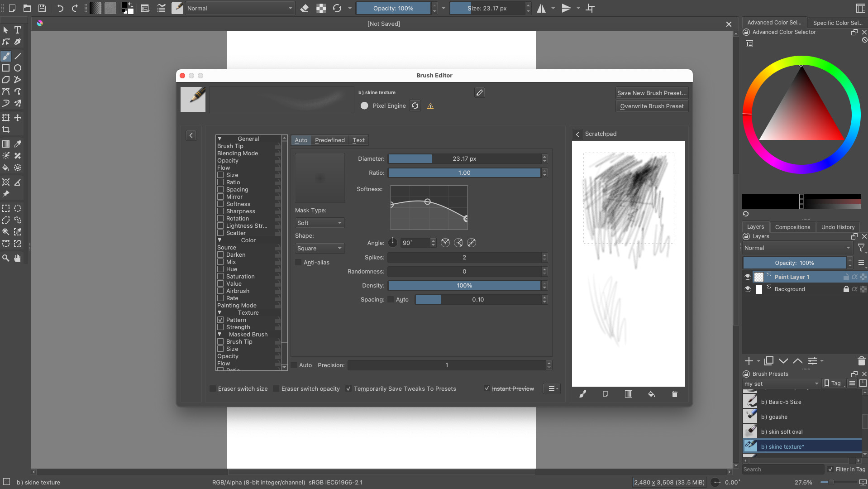Select the Zoom tool magnifier
868x489 pixels.
click(6, 258)
